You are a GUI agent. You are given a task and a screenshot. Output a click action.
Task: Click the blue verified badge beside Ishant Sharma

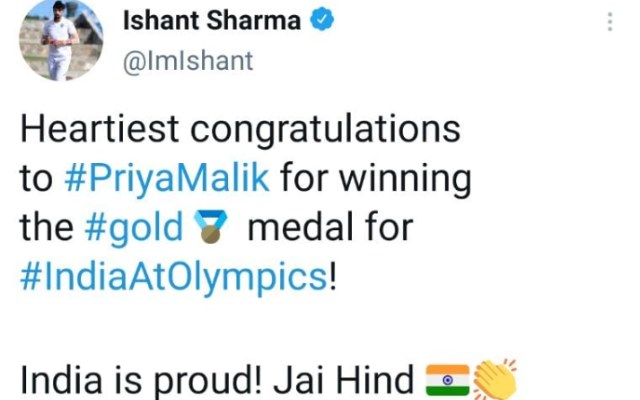322,19
